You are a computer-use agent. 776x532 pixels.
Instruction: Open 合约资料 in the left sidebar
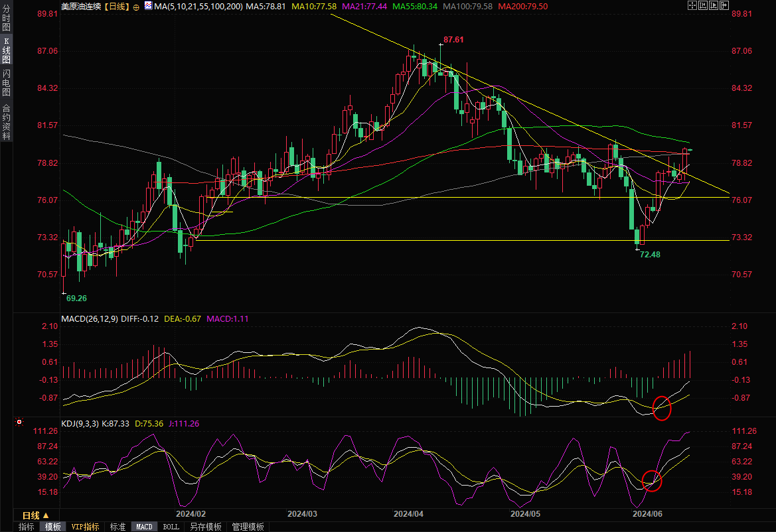pyautogui.click(x=7, y=121)
